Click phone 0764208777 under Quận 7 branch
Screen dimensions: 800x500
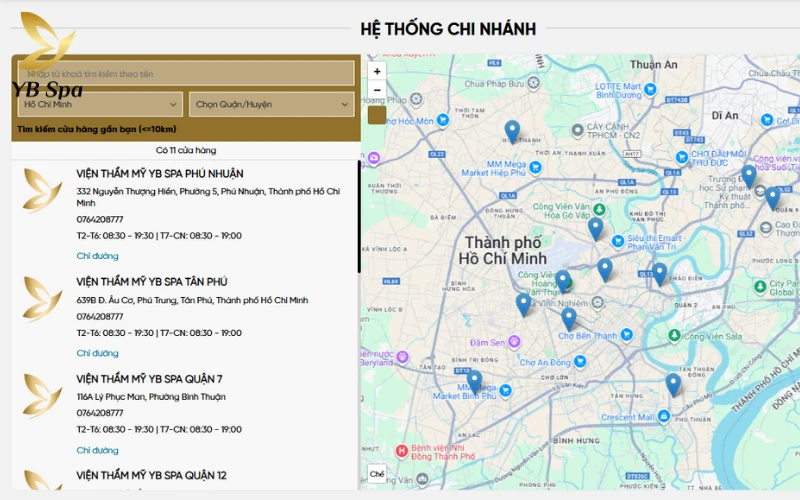coord(100,413)
